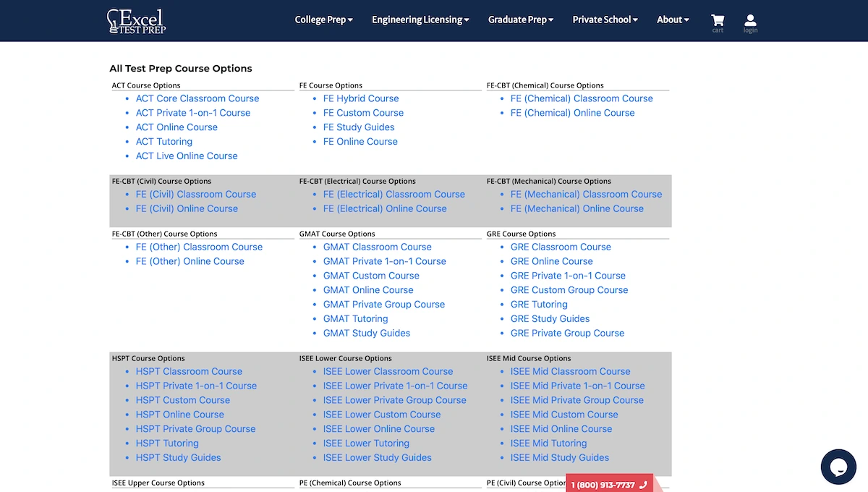The image size is (868, 492).
Task: Visit FE (Electrical) Classroom Course
Action: (393, 195)
